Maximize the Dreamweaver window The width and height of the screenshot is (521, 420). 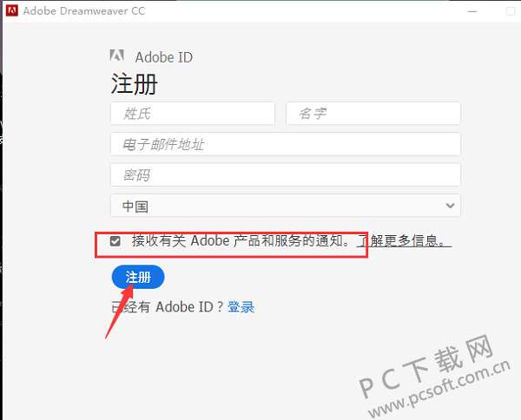tap(511, 11)
